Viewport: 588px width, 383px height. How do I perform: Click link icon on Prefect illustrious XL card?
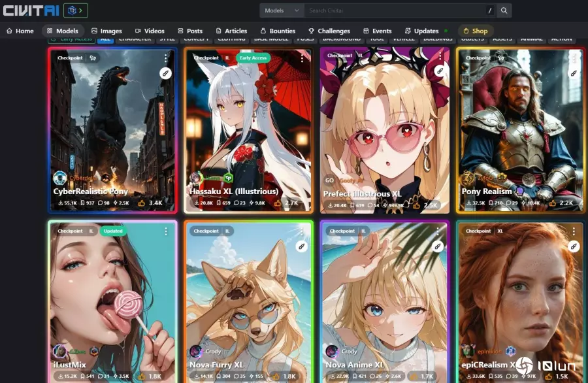(440, 71)
